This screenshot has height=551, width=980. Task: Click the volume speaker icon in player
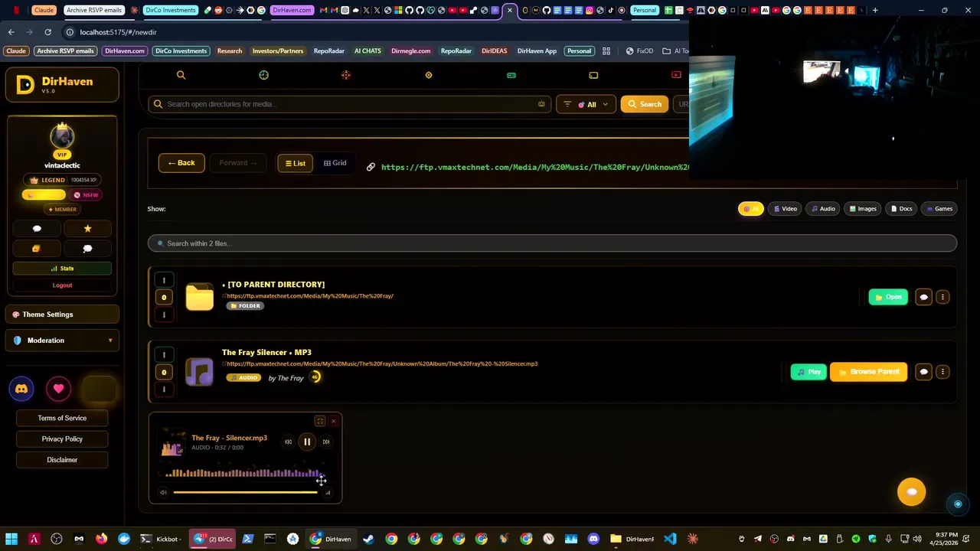(163, 492)
